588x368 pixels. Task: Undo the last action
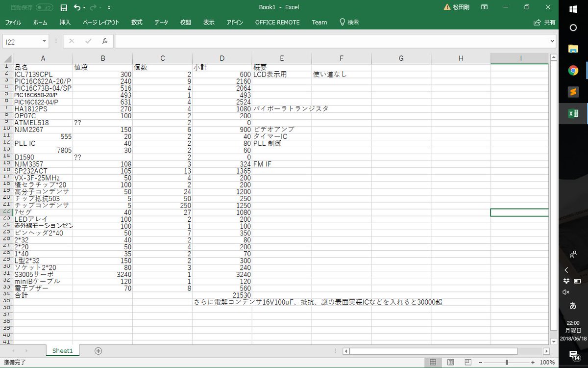[76, 7]
